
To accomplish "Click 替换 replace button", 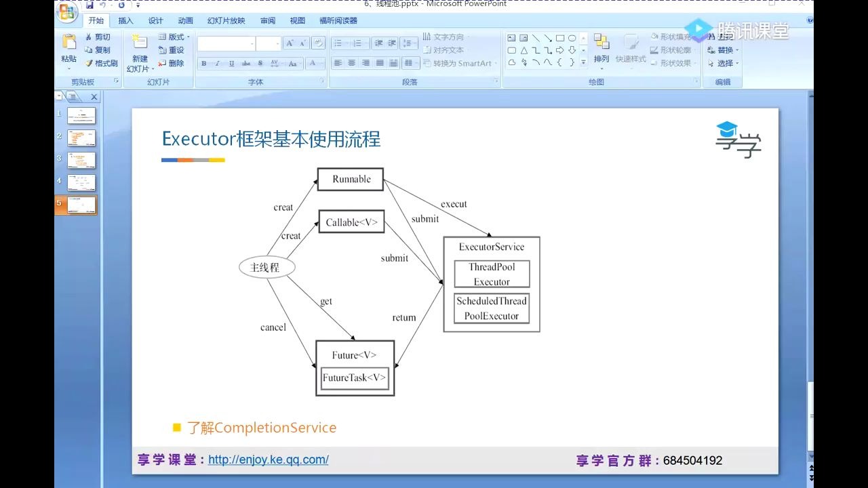I will click(723, 50).
